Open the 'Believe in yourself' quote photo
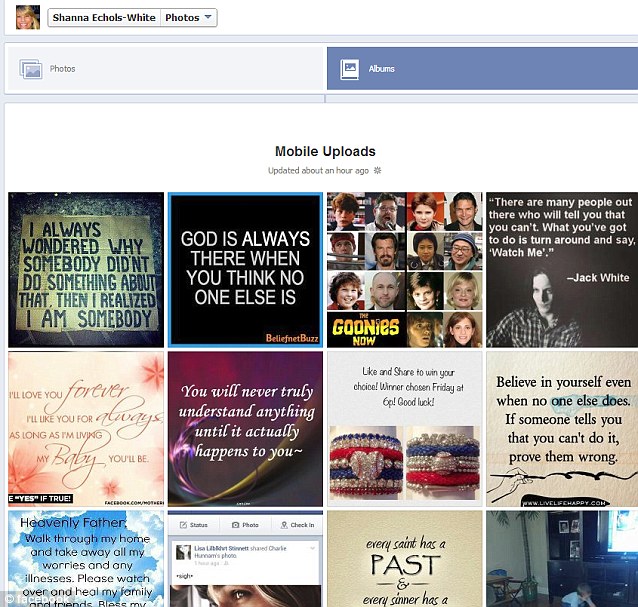Viewport: 638px width, 607px height. point(562,429)
